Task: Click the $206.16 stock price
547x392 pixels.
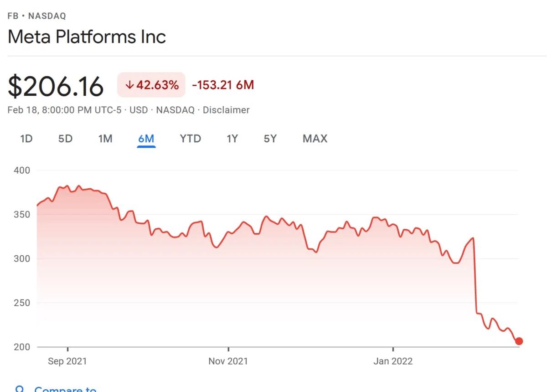Action: (56, 87)
